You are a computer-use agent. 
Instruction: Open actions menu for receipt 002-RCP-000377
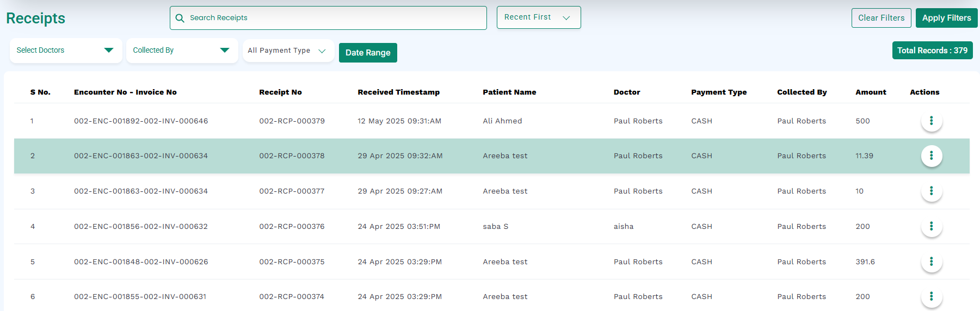tap(931, 191)
